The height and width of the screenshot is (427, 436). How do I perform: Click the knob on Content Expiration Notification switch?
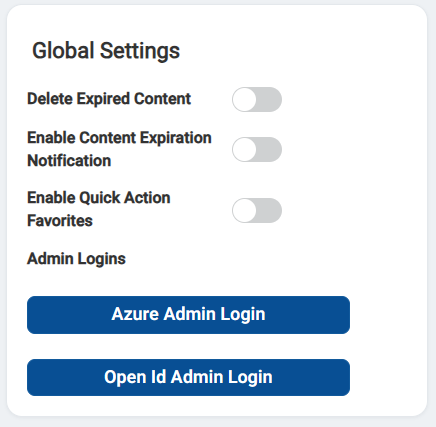pos(244,149)
